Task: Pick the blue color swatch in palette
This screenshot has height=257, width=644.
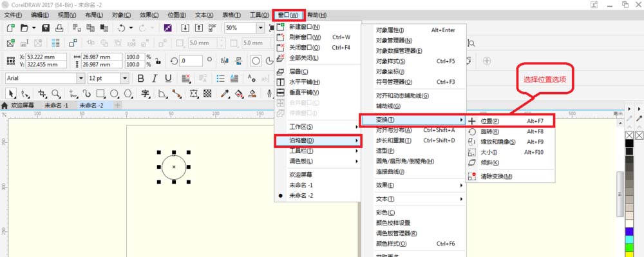Action: 629,231
